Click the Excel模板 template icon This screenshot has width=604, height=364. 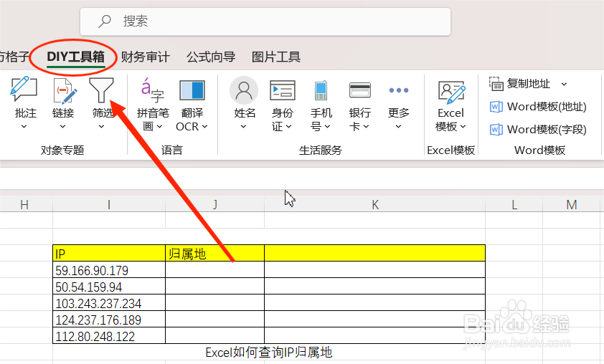tap(451, 92)
